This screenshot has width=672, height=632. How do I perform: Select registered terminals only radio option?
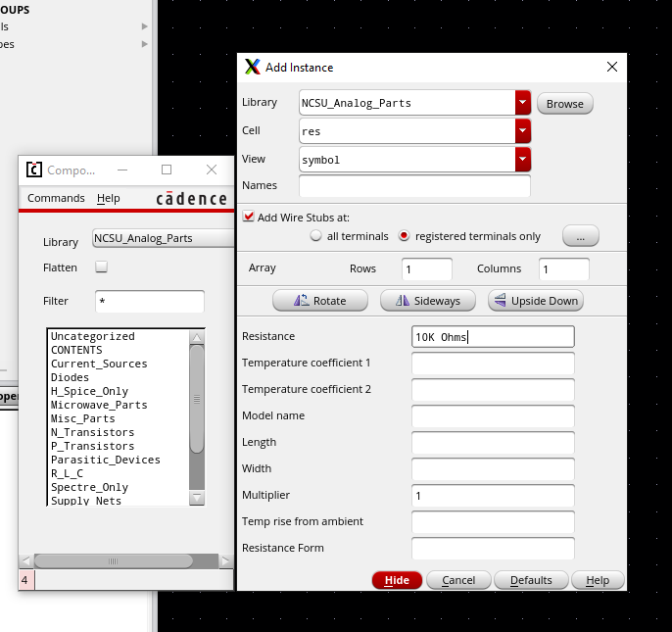click(x=404, y=236)
